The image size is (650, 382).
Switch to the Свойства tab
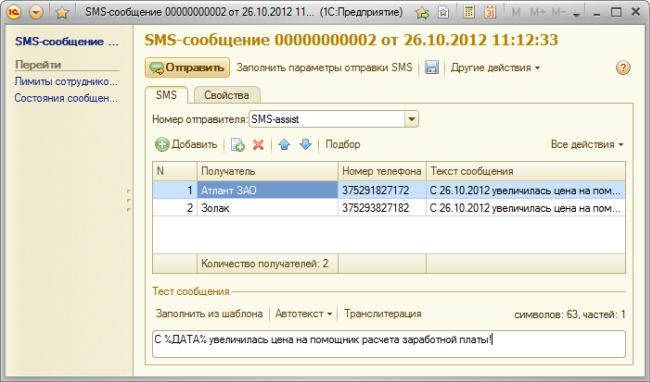tap(227, 95)
